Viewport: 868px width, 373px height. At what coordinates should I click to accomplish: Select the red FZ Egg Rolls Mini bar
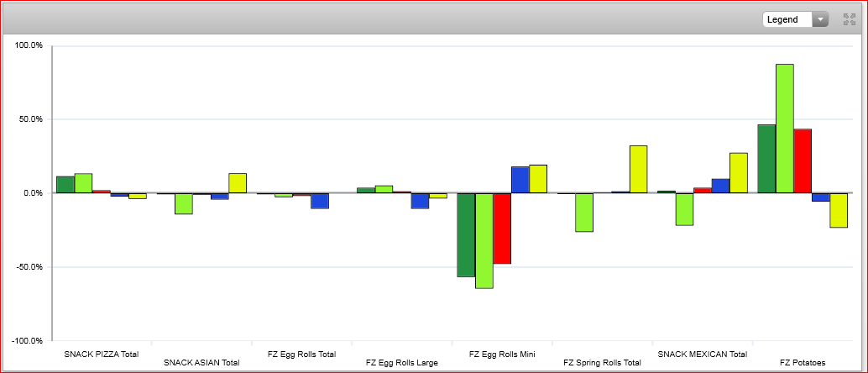tap(502, 228)
